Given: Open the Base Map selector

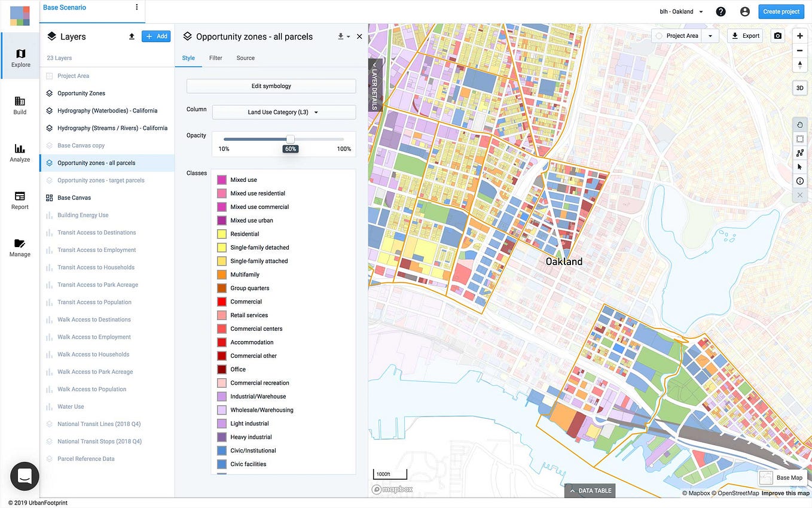Looking at the screenshot, I should tap(783, 477).
